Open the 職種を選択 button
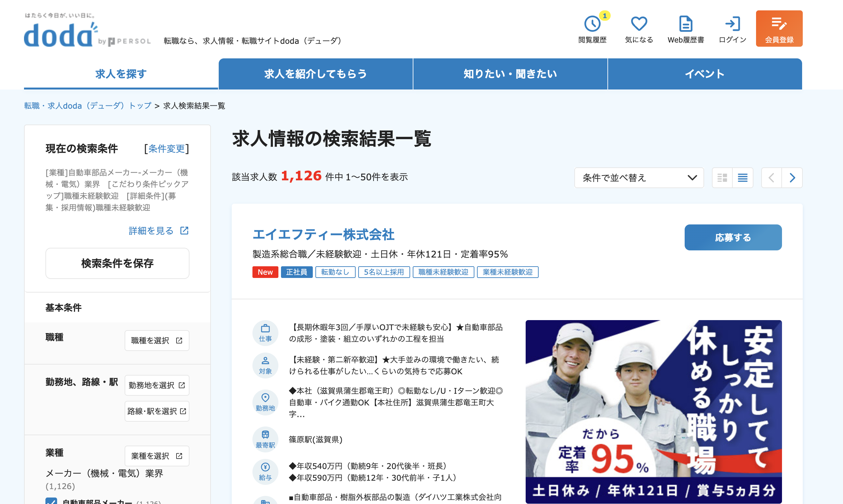Viewport: 843px width, 504px height. pos(157,340)
